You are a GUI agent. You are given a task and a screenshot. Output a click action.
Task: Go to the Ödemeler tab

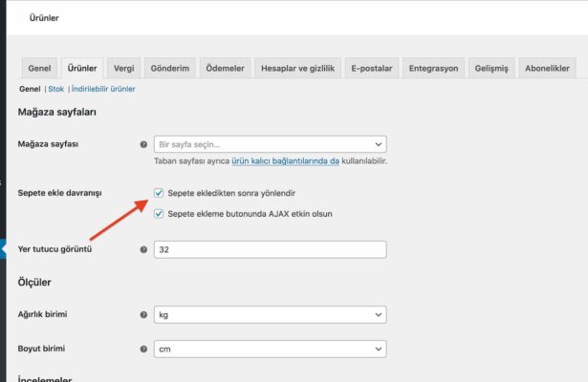[x=224, y=68]
